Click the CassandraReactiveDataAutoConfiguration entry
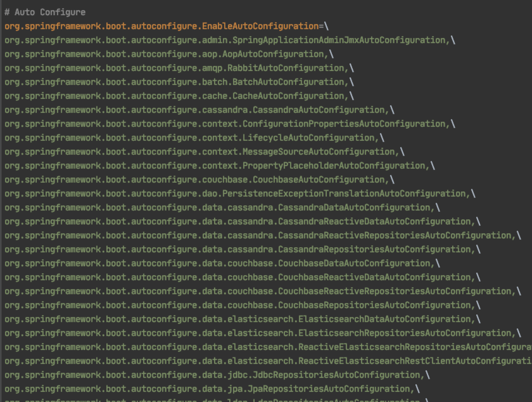Image resolution: width=532 pixels, height=402 pixels. pyautogui.click(x=243, y=222)
